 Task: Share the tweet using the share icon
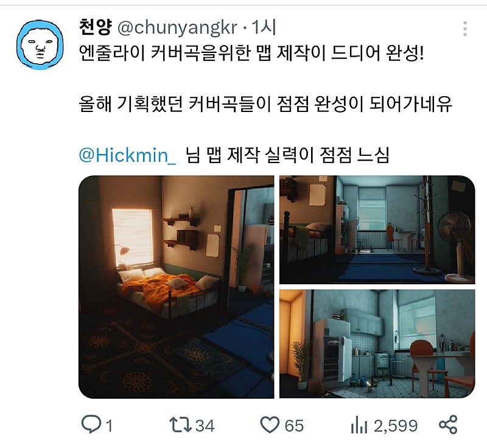point(448,424)
